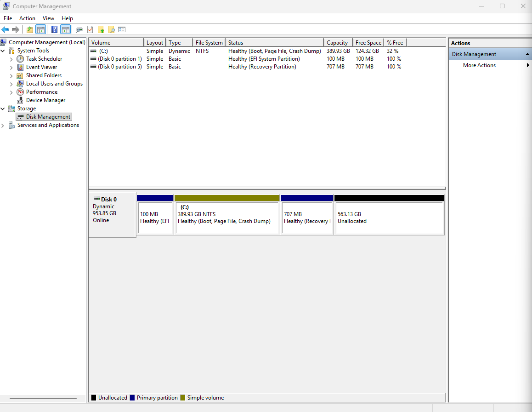Click the page with magnifier toolbar icon
Image resolution: width=532 pixels, height=412 pixels.
pos(111,30)
